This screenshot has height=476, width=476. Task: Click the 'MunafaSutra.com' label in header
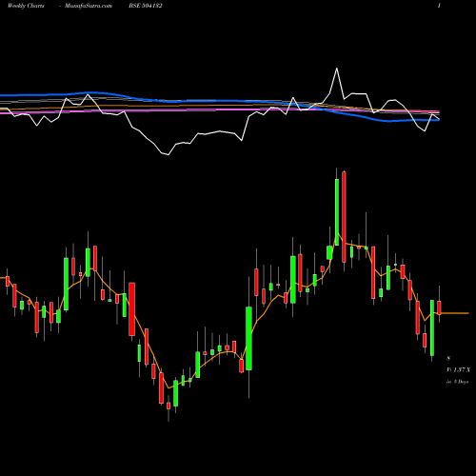89,6
